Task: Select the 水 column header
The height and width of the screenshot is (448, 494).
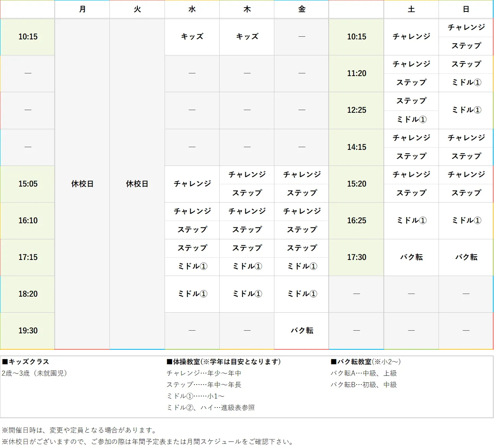Action: point(192,9)
